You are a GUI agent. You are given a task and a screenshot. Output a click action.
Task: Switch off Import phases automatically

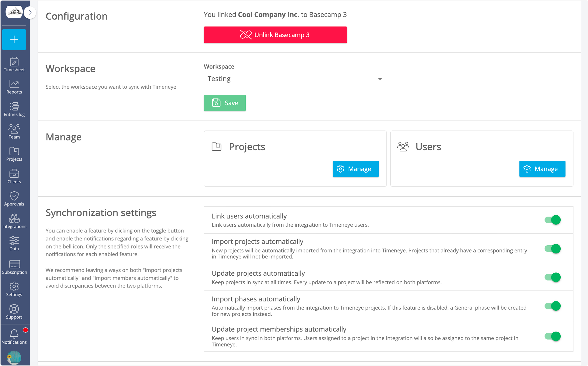[x=552, y=306]
